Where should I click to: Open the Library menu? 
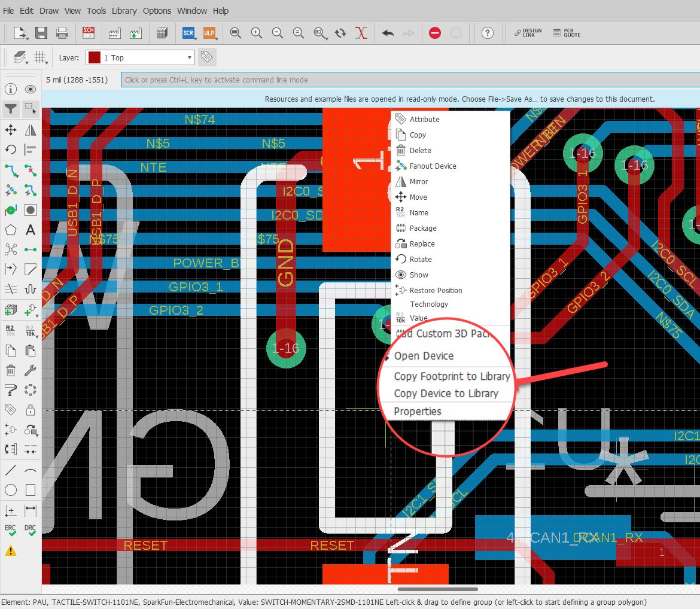124,10
